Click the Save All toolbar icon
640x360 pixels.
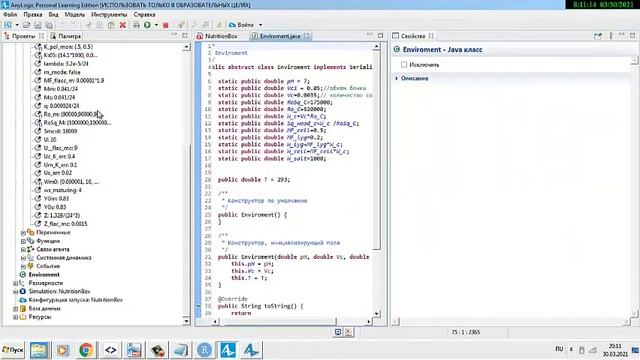pyautogui.click(x=49, y=25)
